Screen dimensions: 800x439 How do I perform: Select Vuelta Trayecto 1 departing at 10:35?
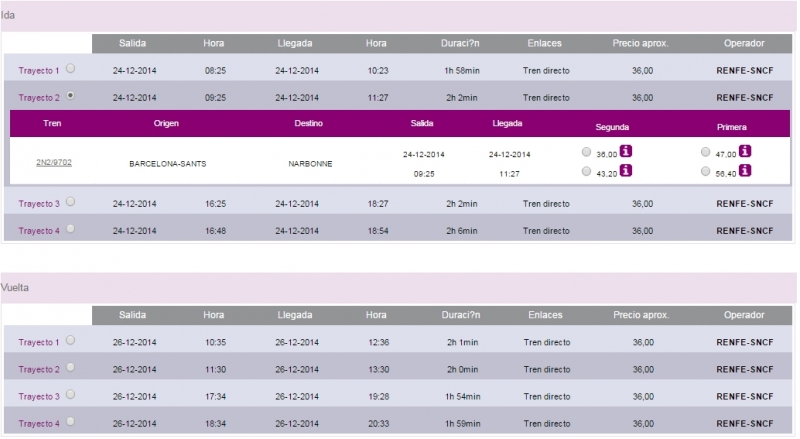click(70, 340)
